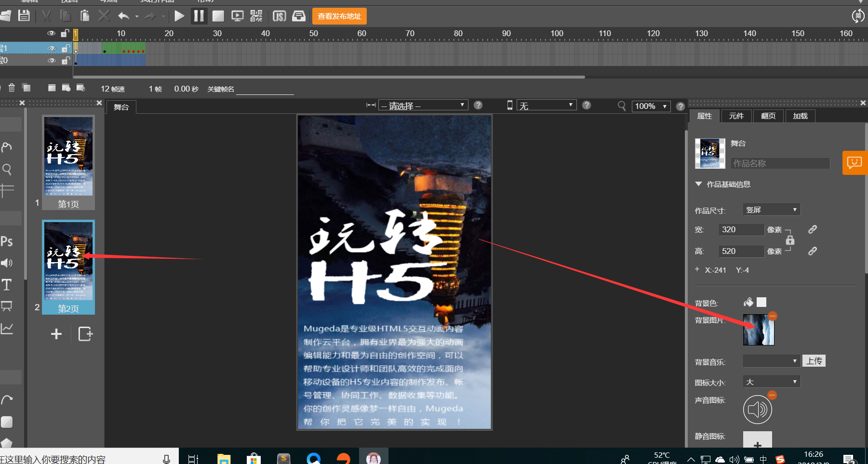868x464 pixels.
Task: Toggle visibility of all layers in header
Action: (x=51, y=33)
